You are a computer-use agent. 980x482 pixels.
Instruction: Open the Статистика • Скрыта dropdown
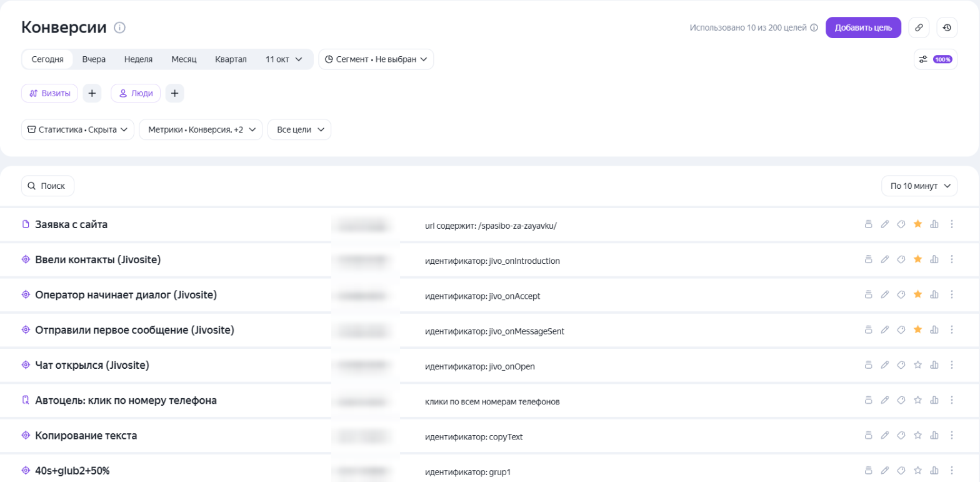(77, 129)
